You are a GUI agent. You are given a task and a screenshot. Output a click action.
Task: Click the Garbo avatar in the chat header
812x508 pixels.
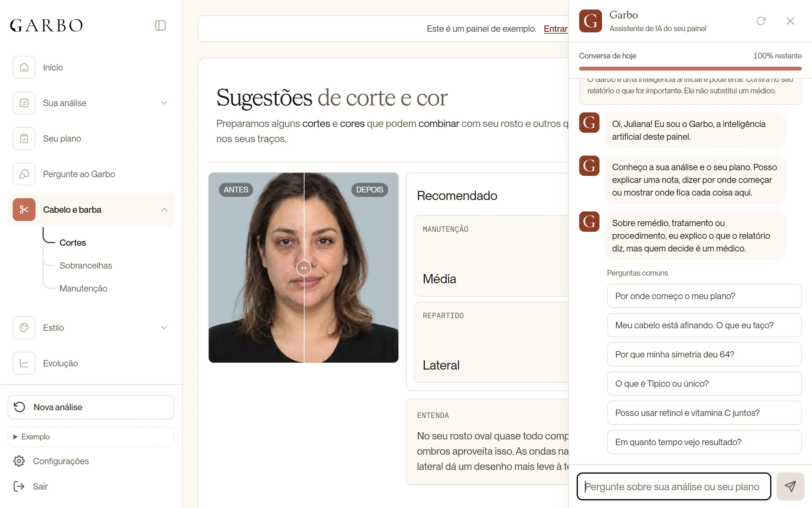(590, 21)
